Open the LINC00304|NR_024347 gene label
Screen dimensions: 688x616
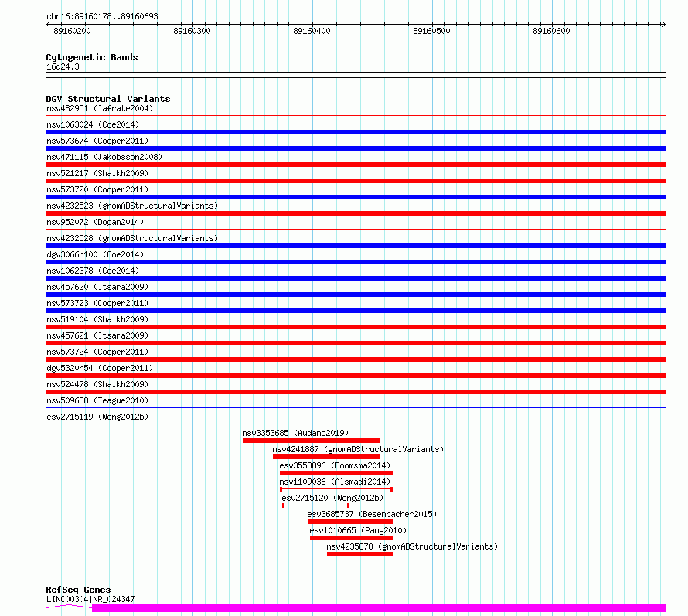(x=90, y=599)
